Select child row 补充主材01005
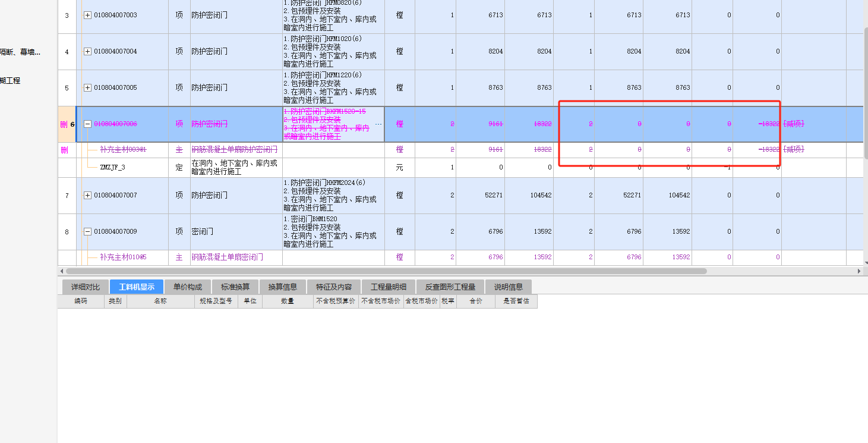This screenshot has width=868, height=443. [123, 257]
